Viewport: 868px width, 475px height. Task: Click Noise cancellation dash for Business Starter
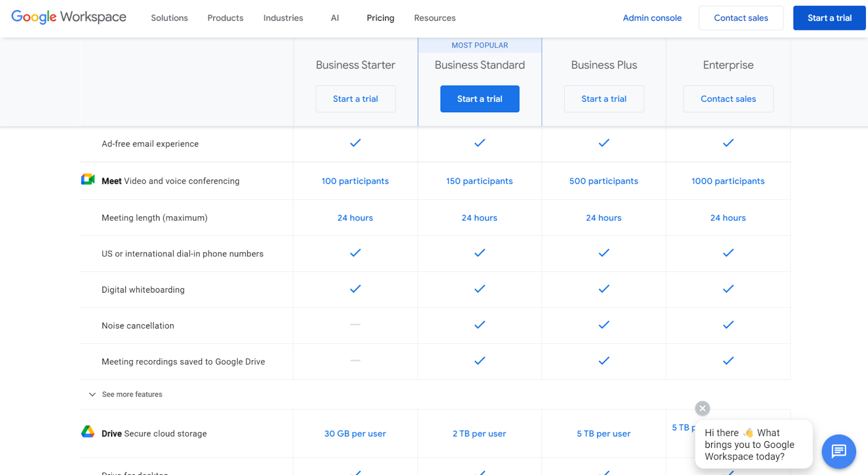pyautogui.click(x=355, y=324)
